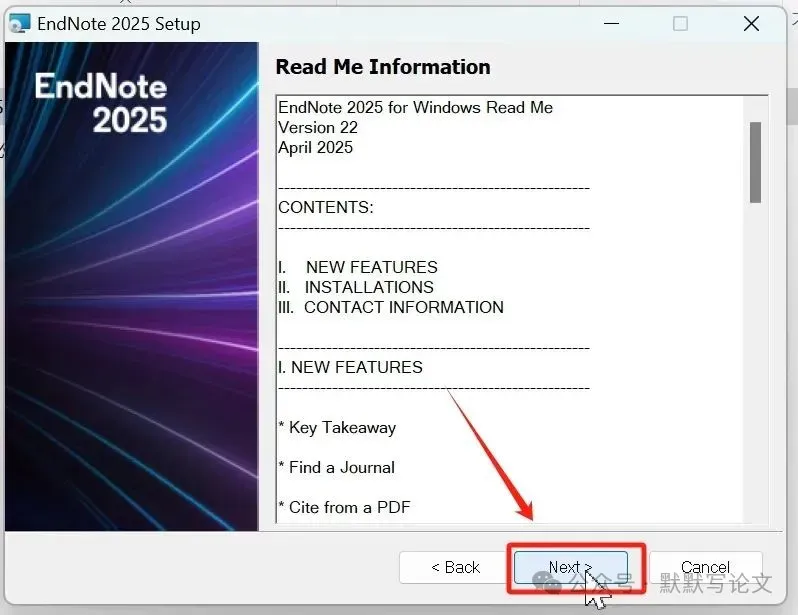798x615 pixels.
Task: Click the '* Key Takeaway' feature line
Action: pos(337,427)
